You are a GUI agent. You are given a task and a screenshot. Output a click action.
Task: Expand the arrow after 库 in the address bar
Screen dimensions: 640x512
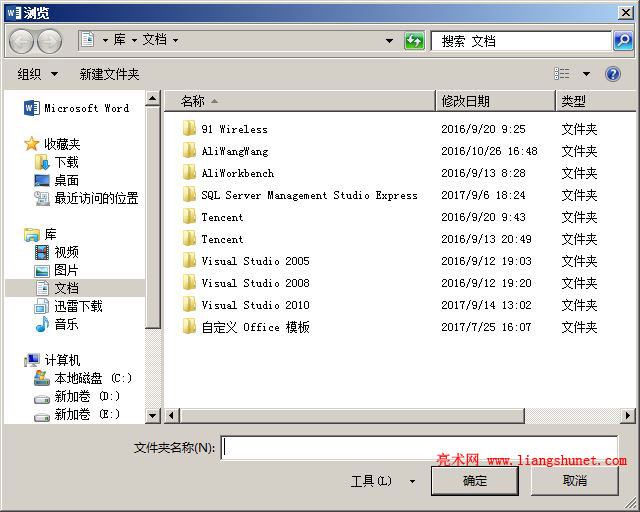pos(134,40)
